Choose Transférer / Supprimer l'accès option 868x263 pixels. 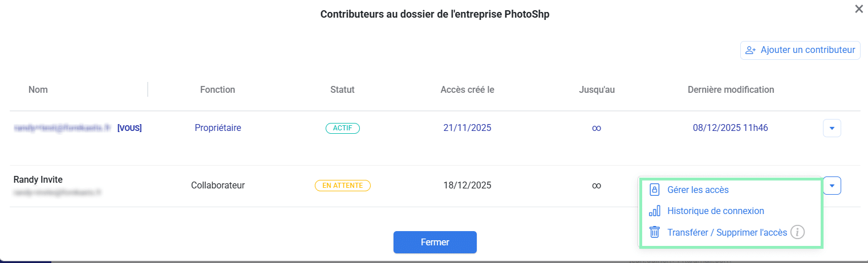click(727, 232)
